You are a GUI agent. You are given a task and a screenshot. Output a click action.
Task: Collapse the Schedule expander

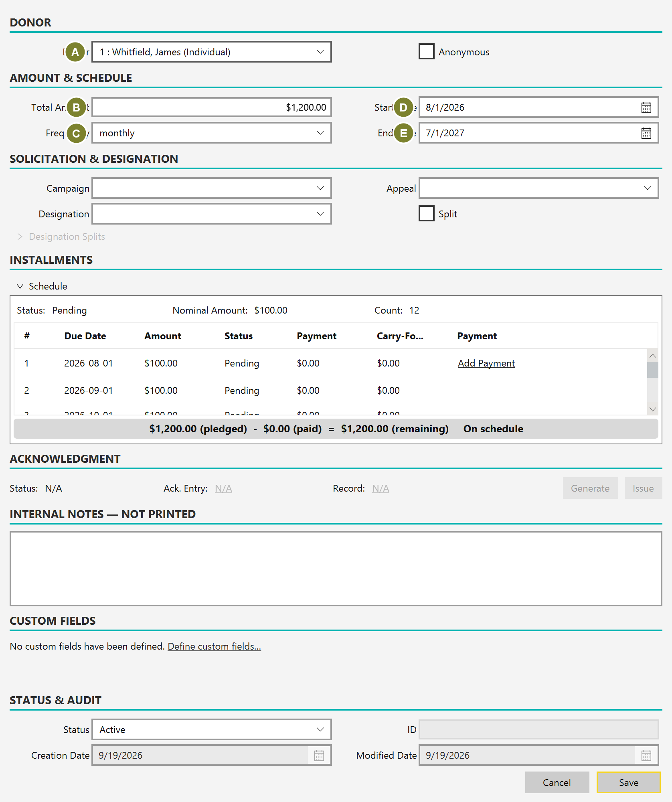pos(42,286)
